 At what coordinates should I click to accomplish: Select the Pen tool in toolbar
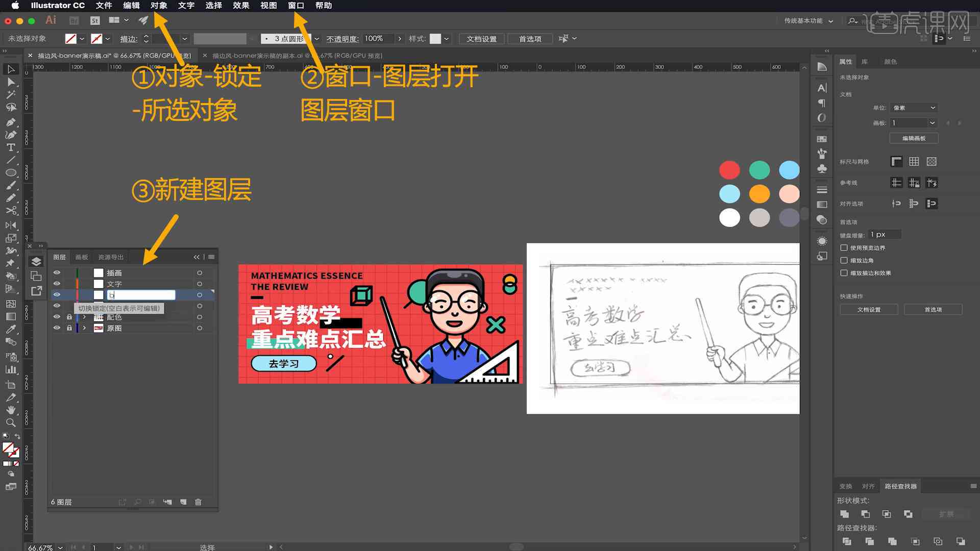(10, 120)
